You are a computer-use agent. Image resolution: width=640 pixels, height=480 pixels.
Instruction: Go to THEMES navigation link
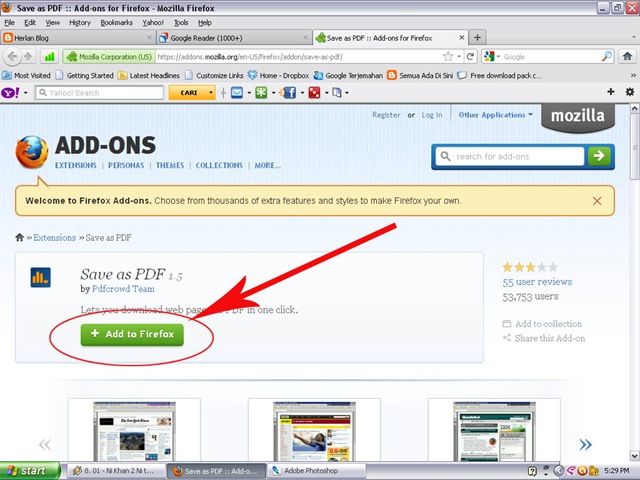(x=170, y=165)
